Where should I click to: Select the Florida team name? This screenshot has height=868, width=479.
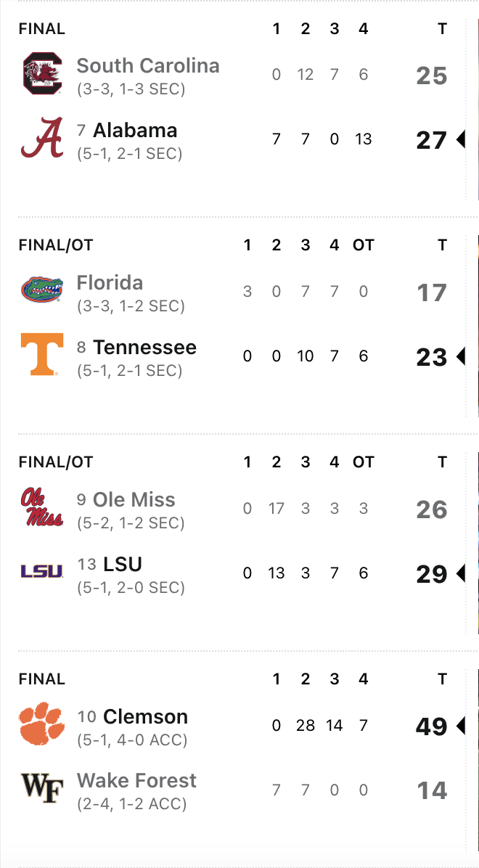[110, 283]
